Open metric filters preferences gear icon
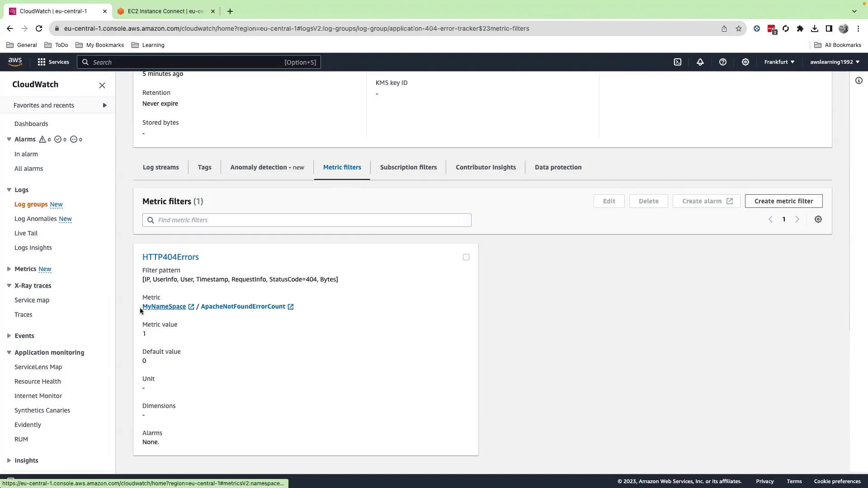 818,220
